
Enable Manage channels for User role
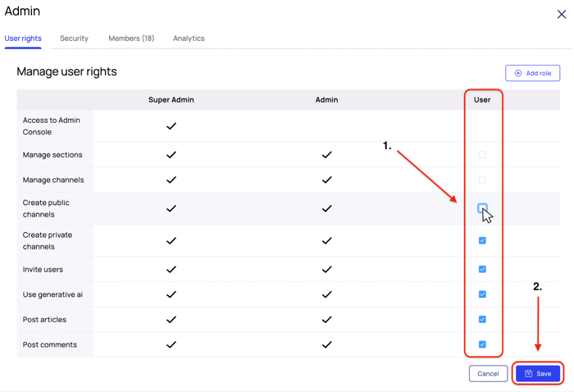coord(482,180)
